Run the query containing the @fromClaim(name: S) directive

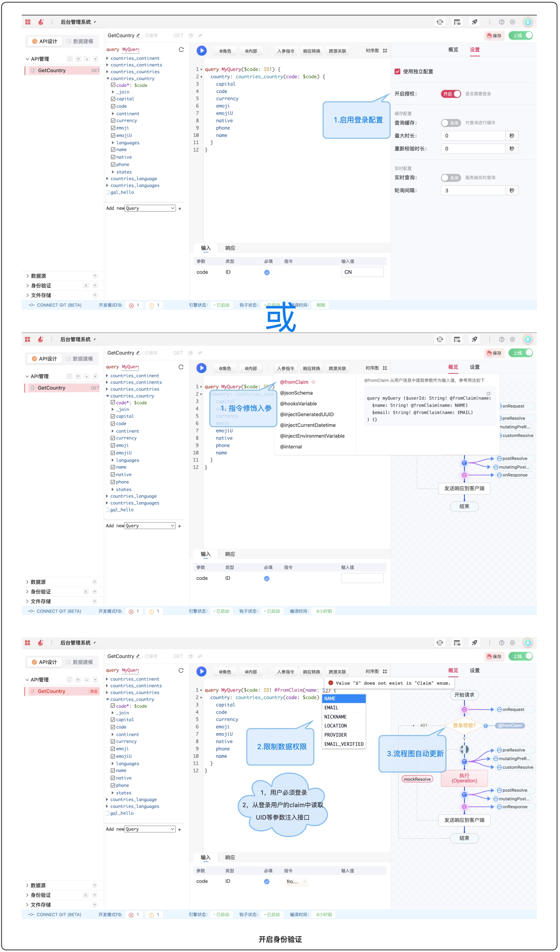tap(201, 671)
